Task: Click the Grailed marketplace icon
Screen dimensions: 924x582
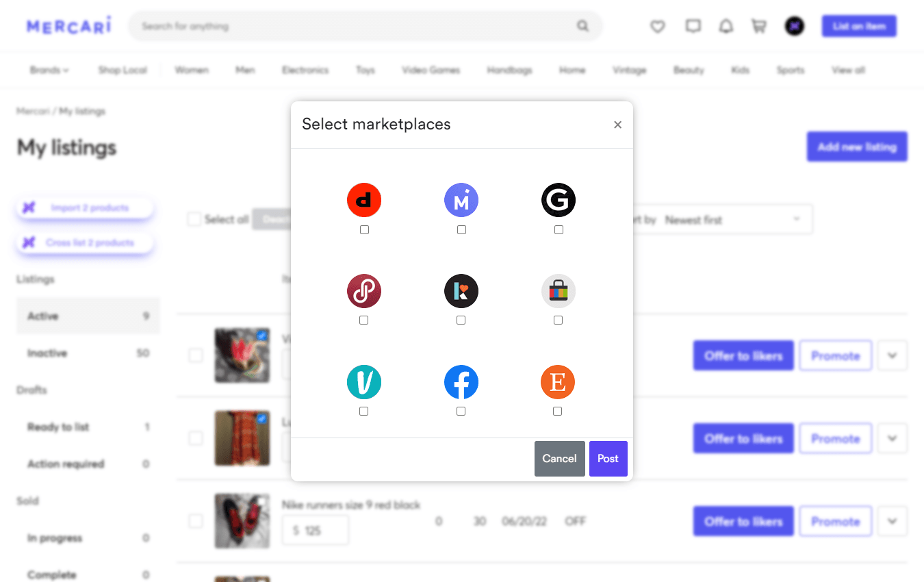Action: 559,201
